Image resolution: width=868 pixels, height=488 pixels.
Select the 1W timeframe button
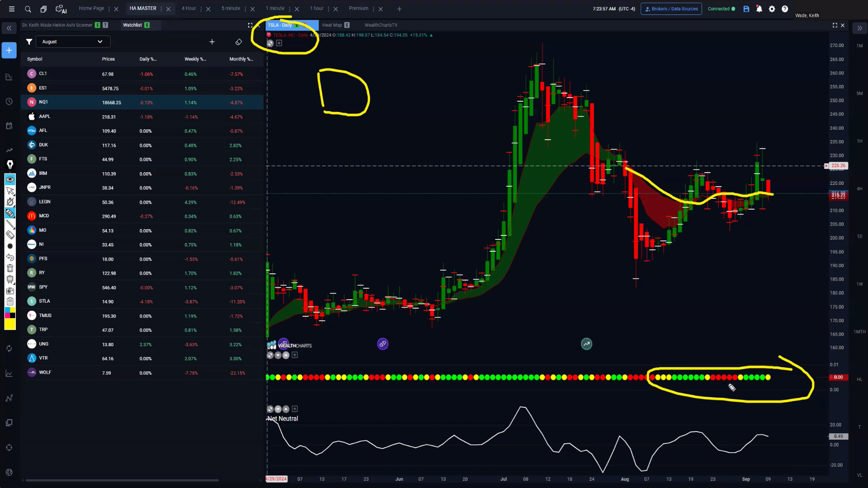[x=859, y=284]
